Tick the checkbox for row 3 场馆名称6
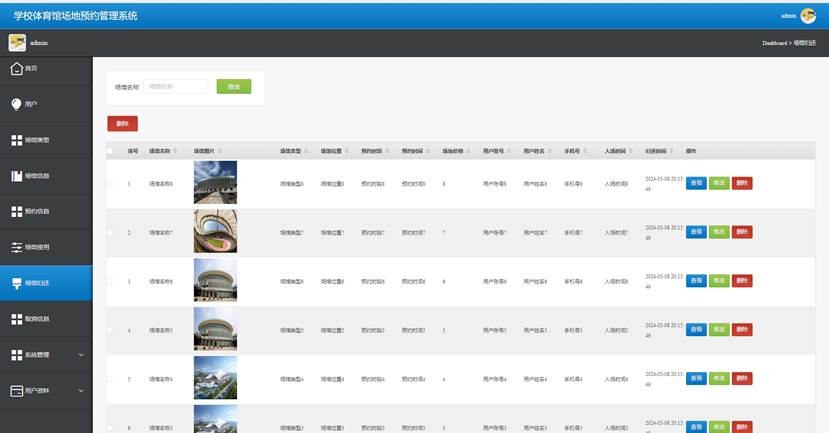The width and height of the screenshot is (829, 433). point(109,281)
